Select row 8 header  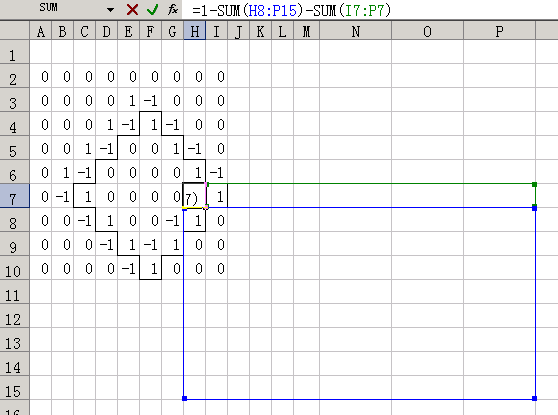click(14, 220)
